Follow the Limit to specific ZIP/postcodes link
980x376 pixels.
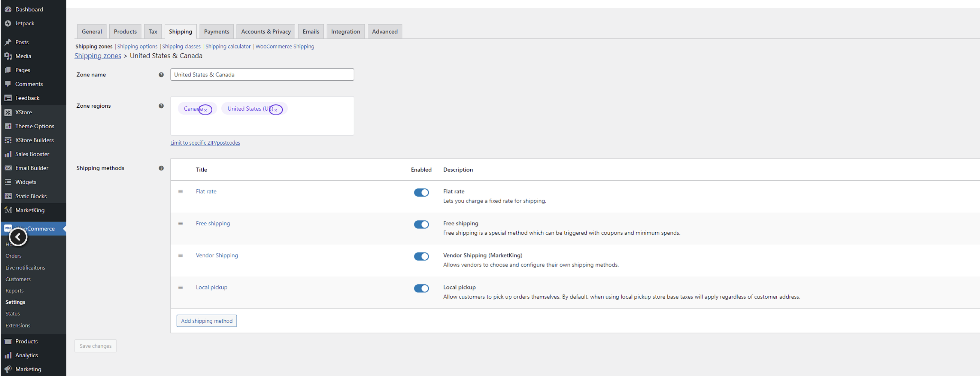[x=205, y=143]
